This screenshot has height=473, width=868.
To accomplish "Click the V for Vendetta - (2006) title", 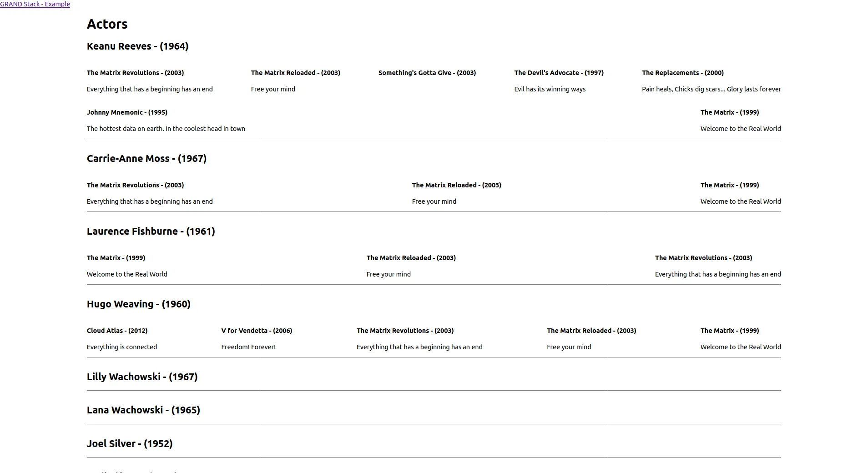I will 257,331.
